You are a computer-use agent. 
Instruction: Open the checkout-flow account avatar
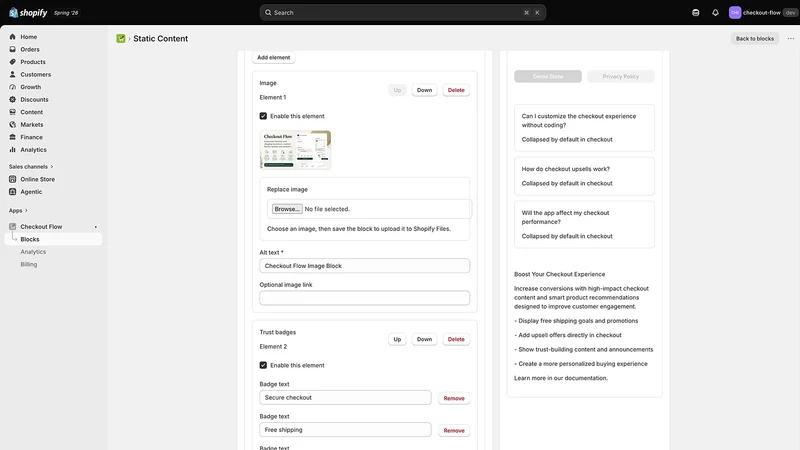(735, 13)
